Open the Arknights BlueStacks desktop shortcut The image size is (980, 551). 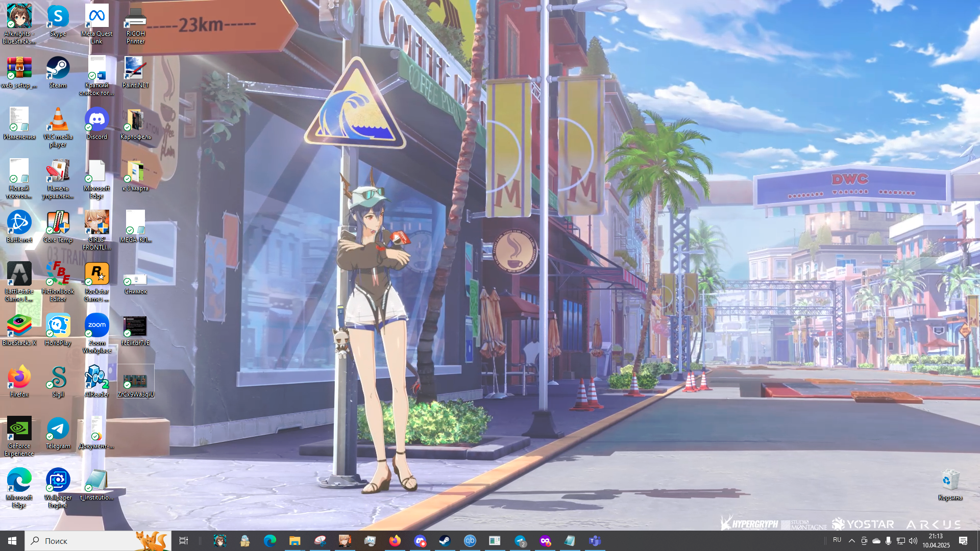19,24
